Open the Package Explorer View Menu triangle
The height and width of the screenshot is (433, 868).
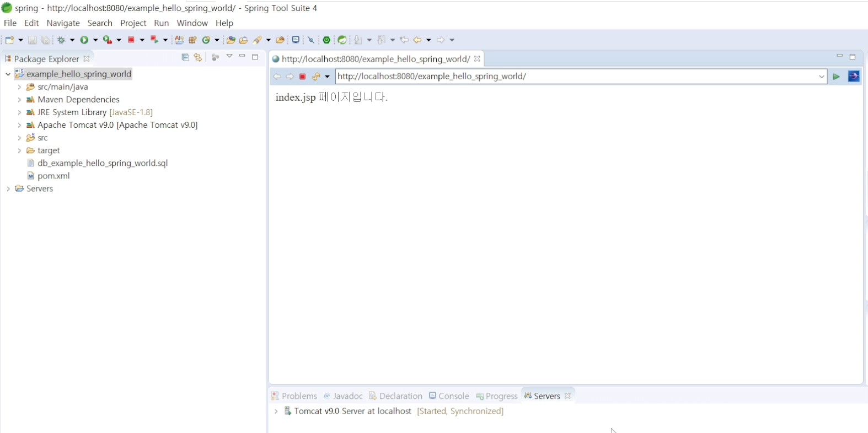229,57
